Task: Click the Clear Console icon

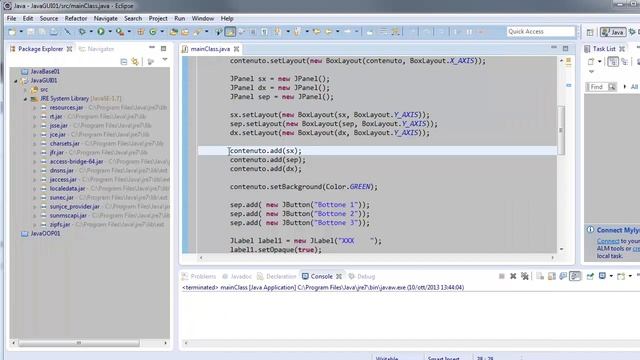Action: [x=540, y=276]
